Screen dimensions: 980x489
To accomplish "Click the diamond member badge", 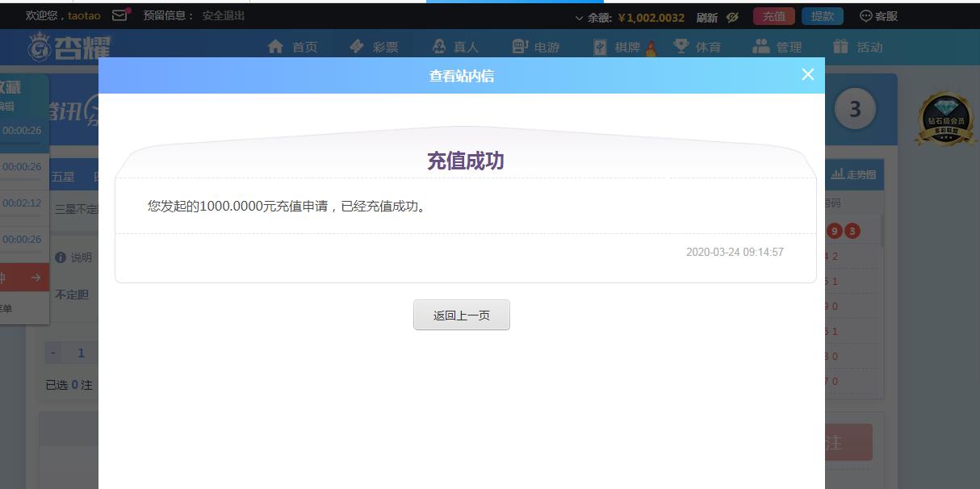I will point(944,119).
